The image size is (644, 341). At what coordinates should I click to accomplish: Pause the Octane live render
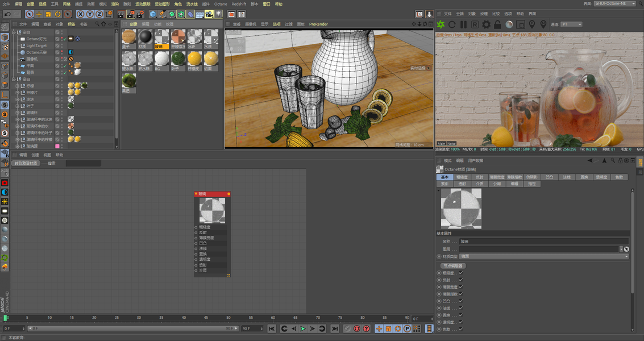[463, 24]
